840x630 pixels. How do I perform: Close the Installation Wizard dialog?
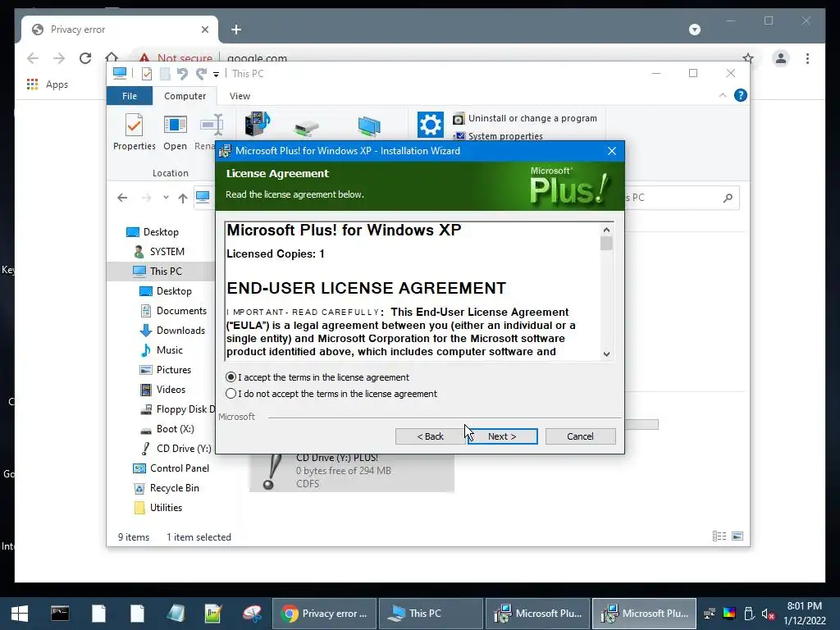(612, 151)
